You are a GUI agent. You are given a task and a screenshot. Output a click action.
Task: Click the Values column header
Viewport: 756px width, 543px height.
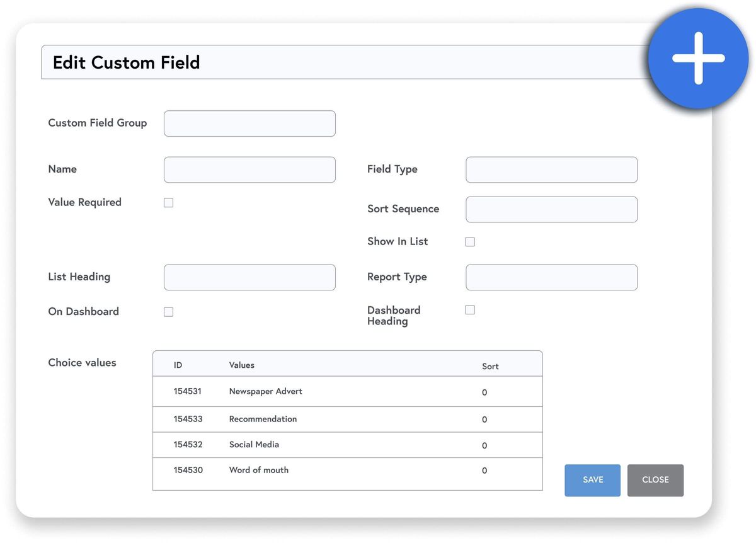(241, 365)
